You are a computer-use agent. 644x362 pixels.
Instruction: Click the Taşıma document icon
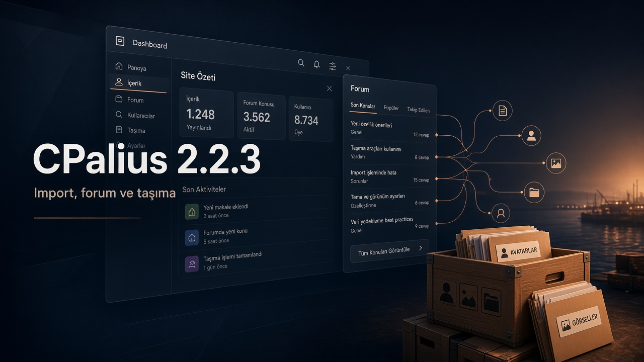pyautogui.click(x=119, y=130)
